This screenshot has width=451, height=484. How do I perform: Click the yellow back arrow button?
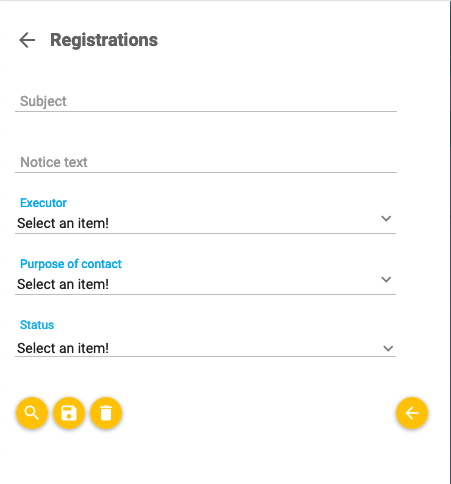click(412, 413)
